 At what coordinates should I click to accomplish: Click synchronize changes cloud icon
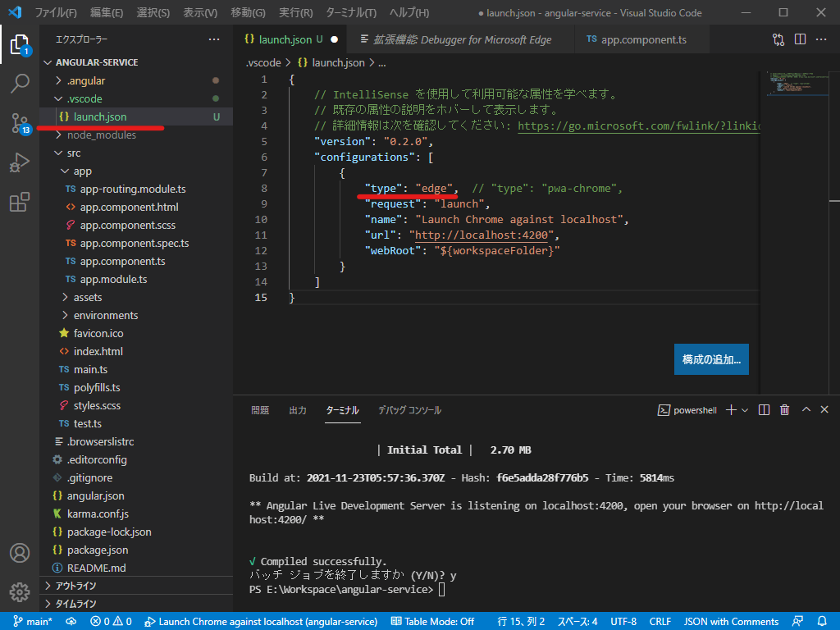(x=71, y=622)
